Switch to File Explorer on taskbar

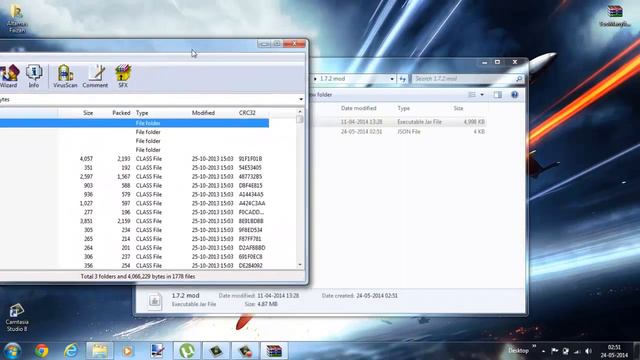[100, 351]
